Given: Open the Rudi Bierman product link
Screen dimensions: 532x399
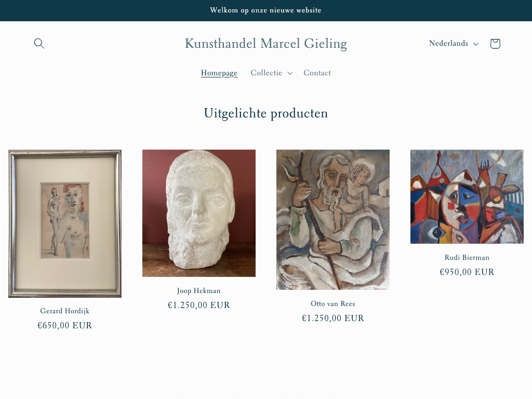Looking at the screenshot, I should point(467,258).
